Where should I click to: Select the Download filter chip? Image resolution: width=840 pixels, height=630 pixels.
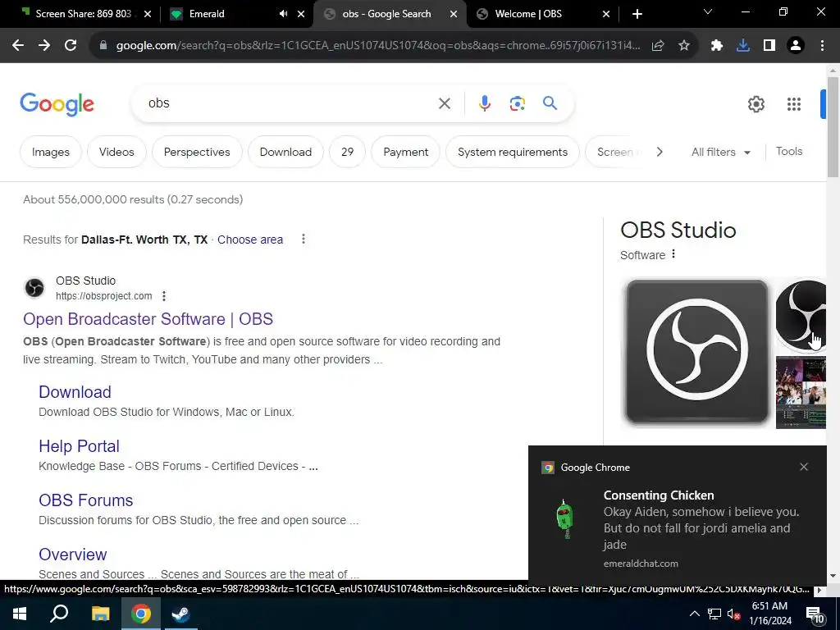(285, 152)
